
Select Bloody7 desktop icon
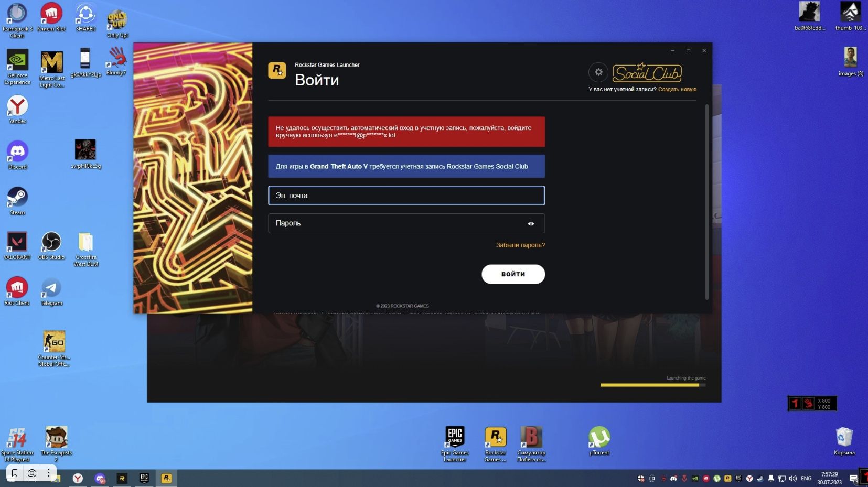pos(116,61)
